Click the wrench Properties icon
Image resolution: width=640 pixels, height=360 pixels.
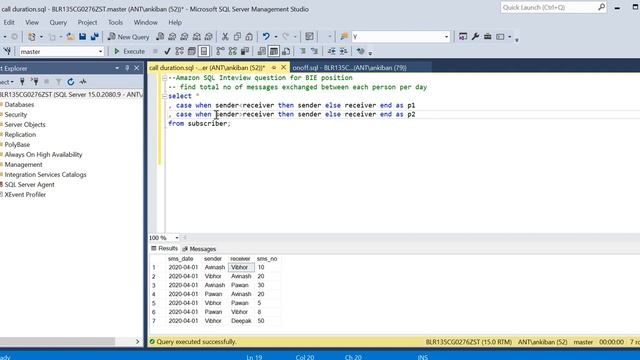475,37
